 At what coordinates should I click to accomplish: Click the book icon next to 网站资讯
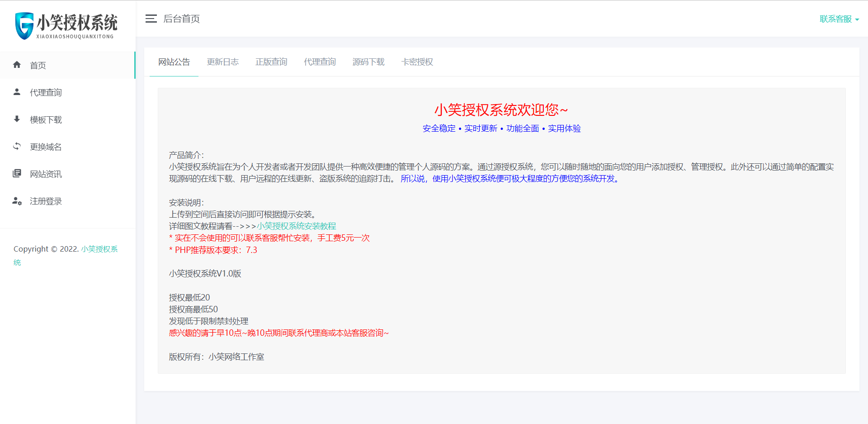pyautogui.click(x=17, y=173)
